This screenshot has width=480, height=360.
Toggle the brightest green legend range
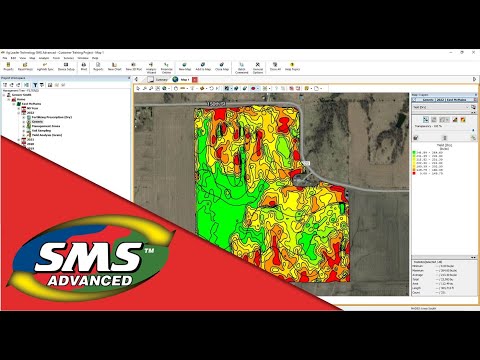click(x=414, y=152)
